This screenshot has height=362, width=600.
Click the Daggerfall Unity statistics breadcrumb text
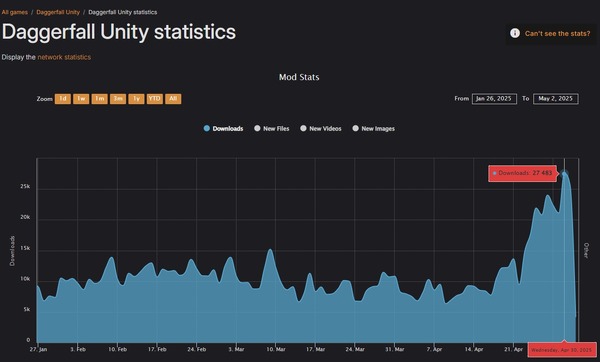(122, 12)
